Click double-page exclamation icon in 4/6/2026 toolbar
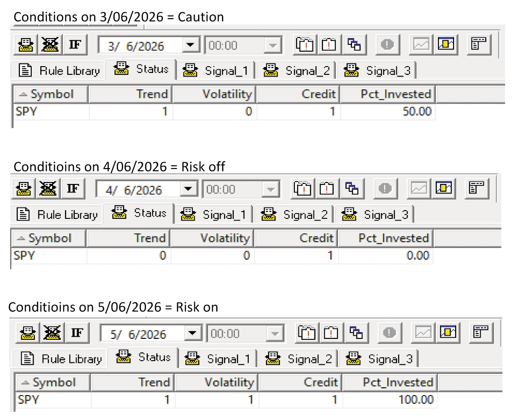Viewport: 516px width, 420px height. (x=303, y=188)
